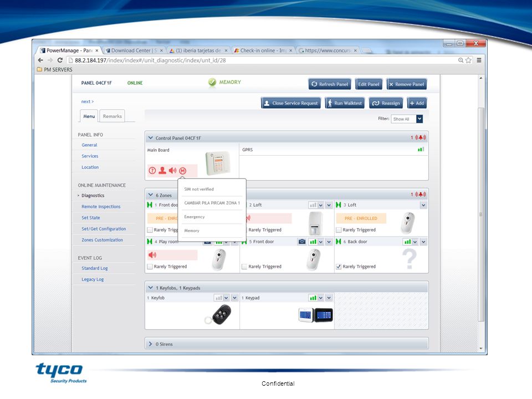Click the red speaker alert in zone 4 Play room

coord(152,255)
